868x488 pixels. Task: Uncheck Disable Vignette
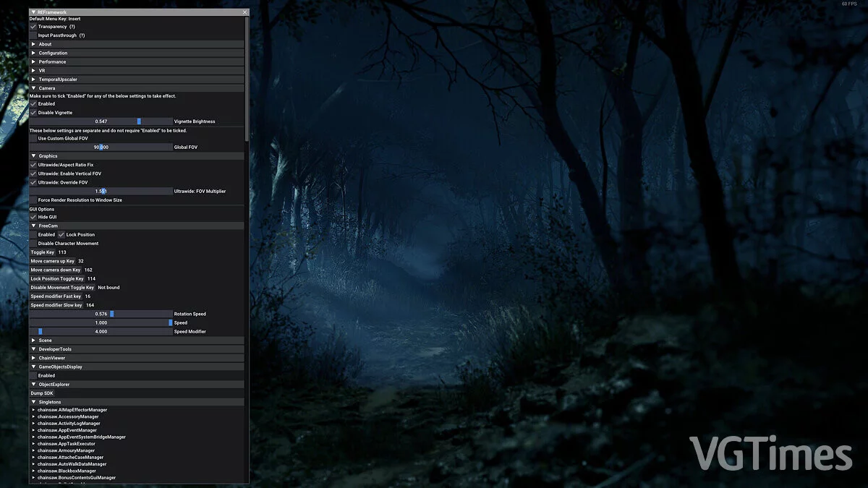click(33, 112)
